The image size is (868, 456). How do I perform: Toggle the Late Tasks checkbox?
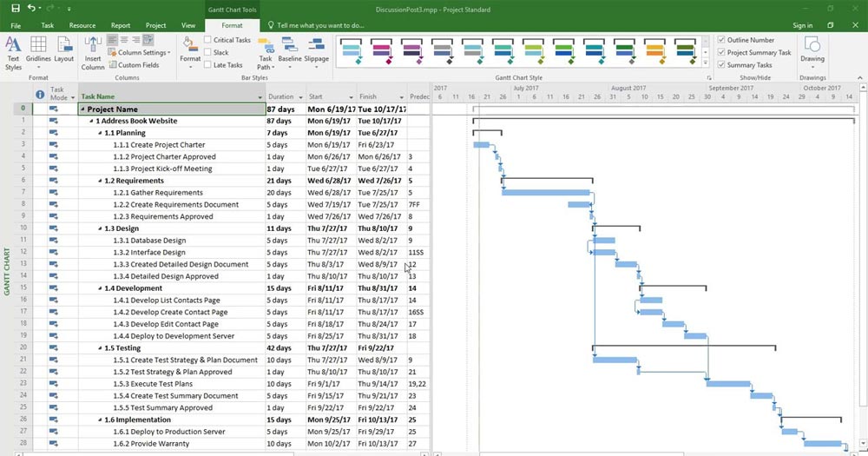(x=208, y=65)
